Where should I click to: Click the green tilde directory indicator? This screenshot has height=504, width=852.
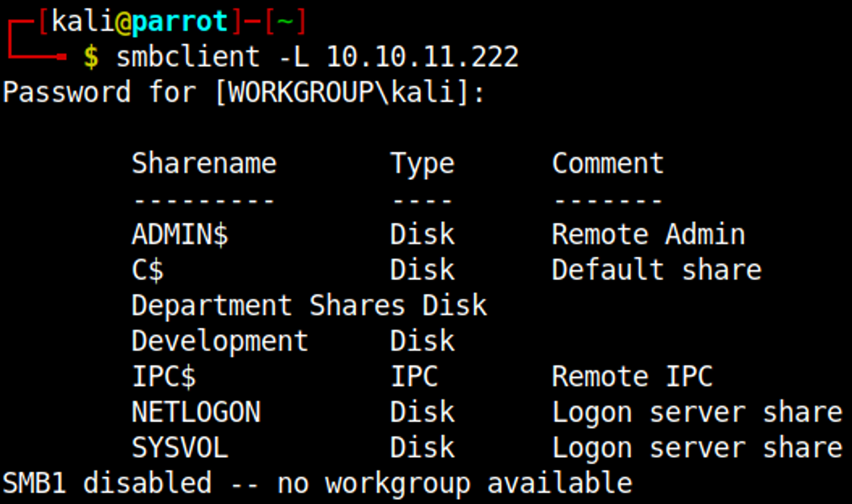pyautogui.click(x=285, y=21)
